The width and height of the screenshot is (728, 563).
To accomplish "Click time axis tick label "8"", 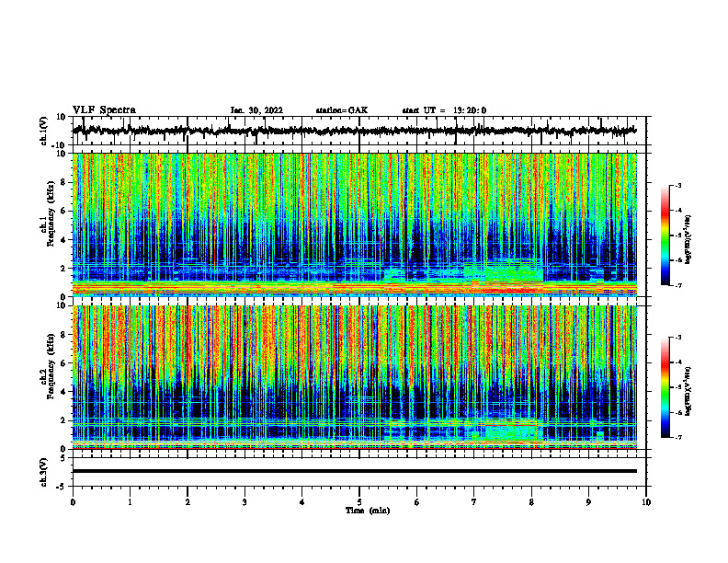I will coord(531,502).
